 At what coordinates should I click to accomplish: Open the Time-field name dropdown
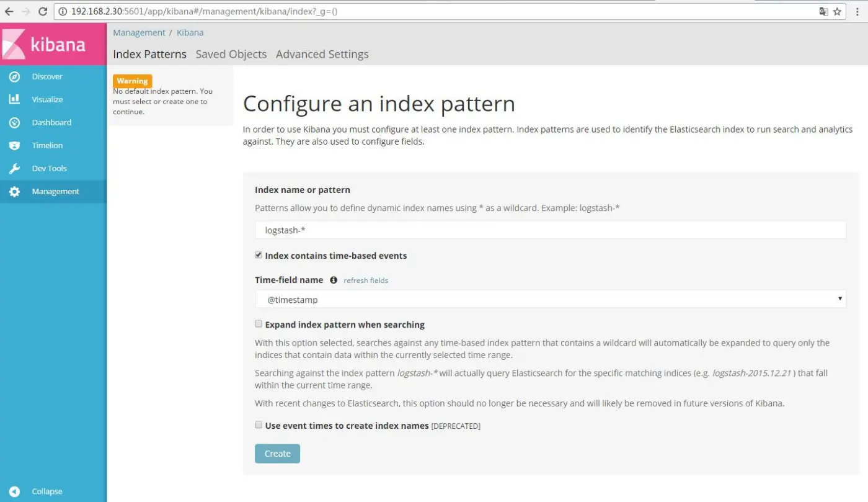[551, 299]
